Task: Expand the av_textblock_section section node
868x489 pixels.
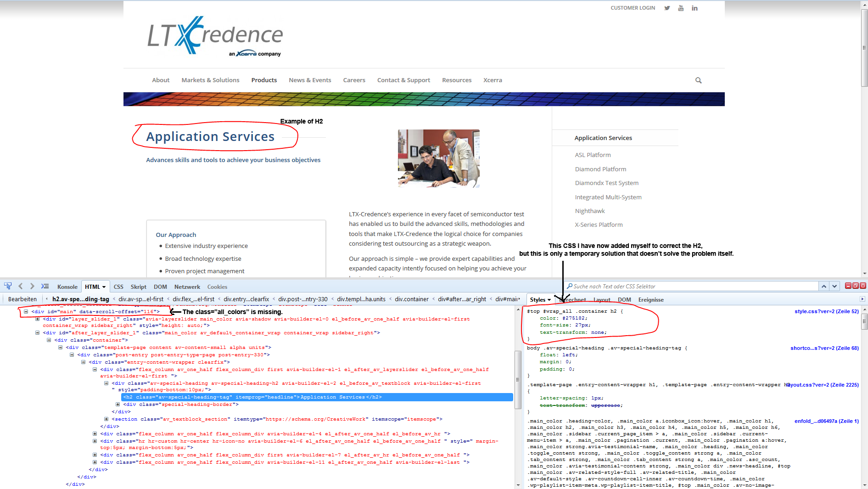Action: pyautogui.click(x=106, y=419)
